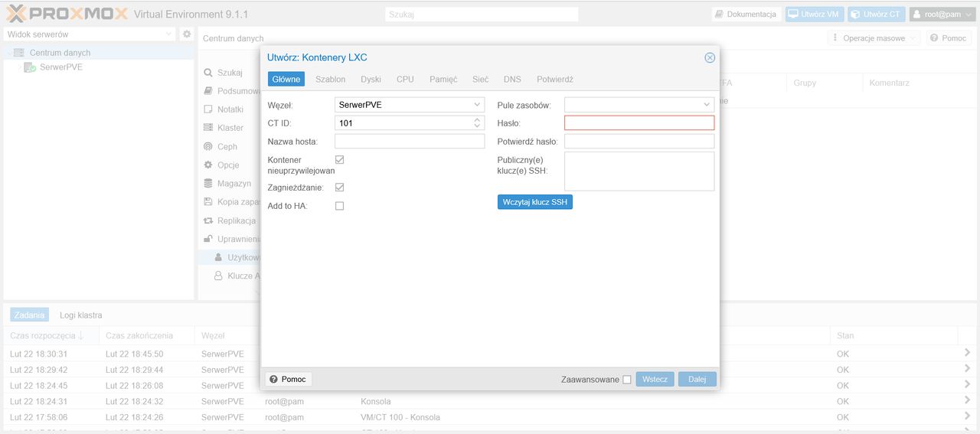Click the CT ID spinner arrows
The width and height of the screenshot is (980, 434).
[477, 122]
